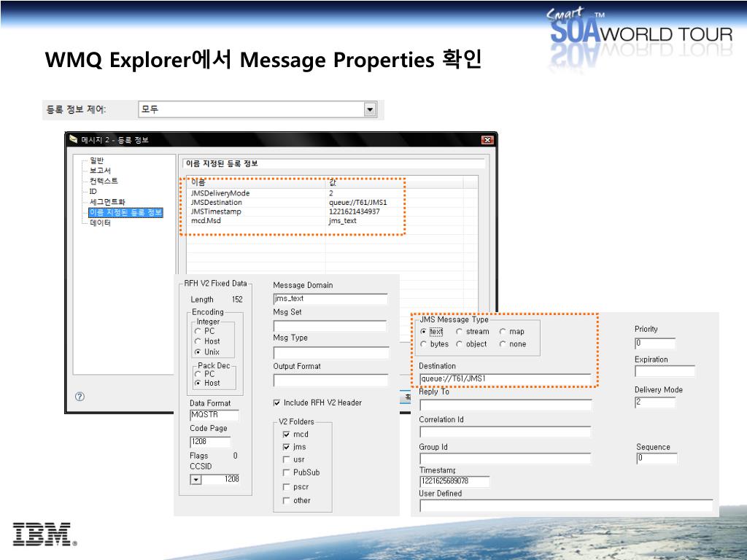Select the mcd.Msd row

point(332,220)
